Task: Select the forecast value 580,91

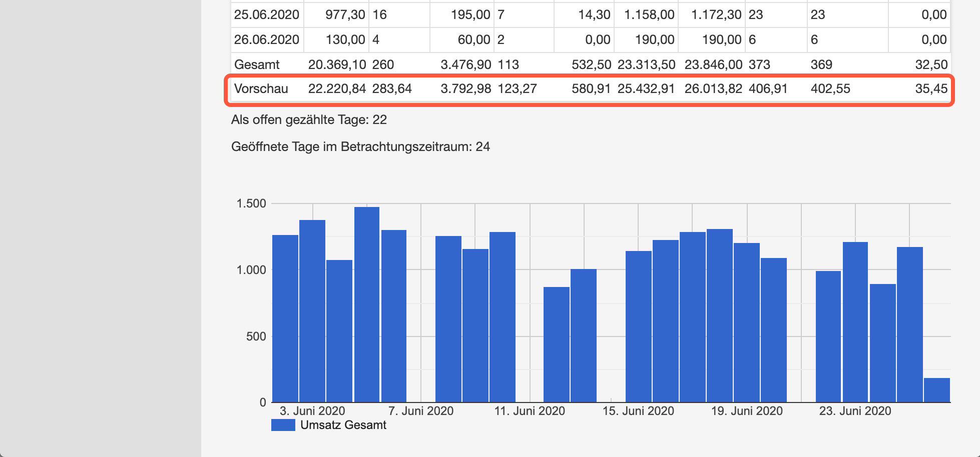Action: click(x=591, y=88)
